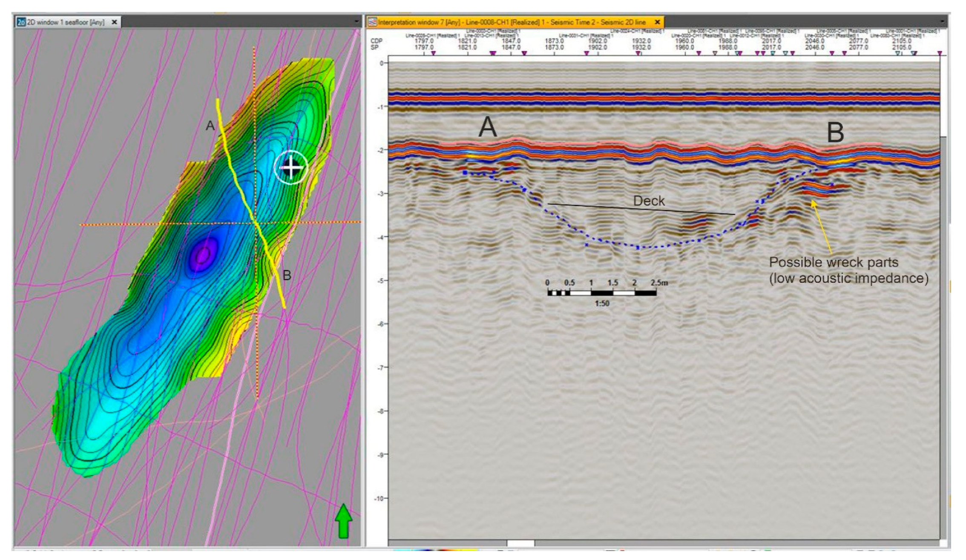Click the white crosshair circle on the map

click(x=291, y=167)
